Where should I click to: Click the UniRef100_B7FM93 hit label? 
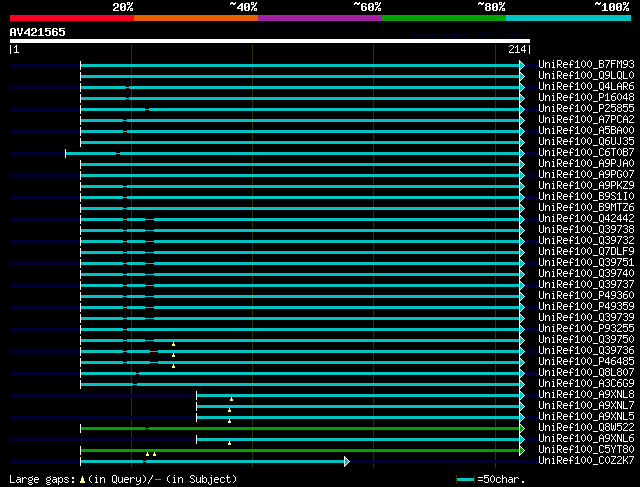point(586,64)
